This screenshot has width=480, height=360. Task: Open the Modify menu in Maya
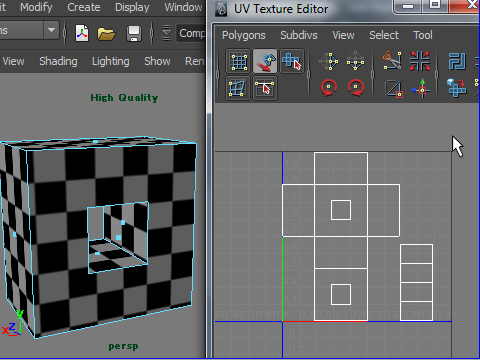[x=36, y=7]
